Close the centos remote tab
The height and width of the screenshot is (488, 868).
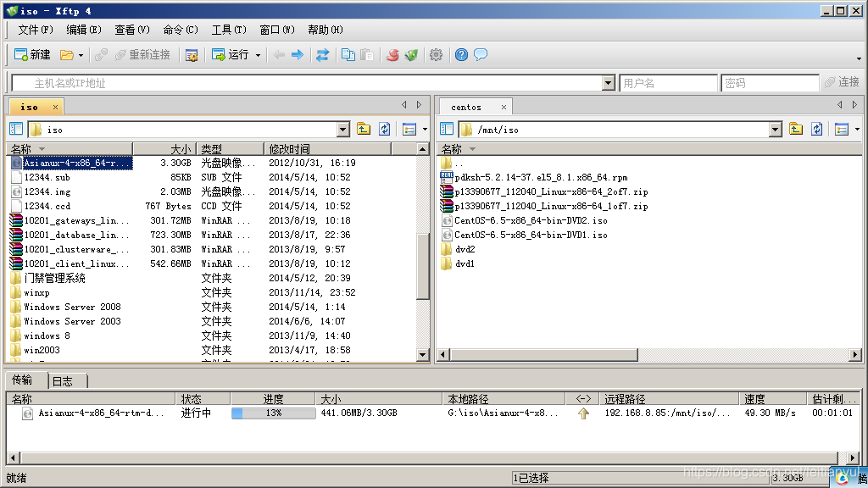coord(504,108)
